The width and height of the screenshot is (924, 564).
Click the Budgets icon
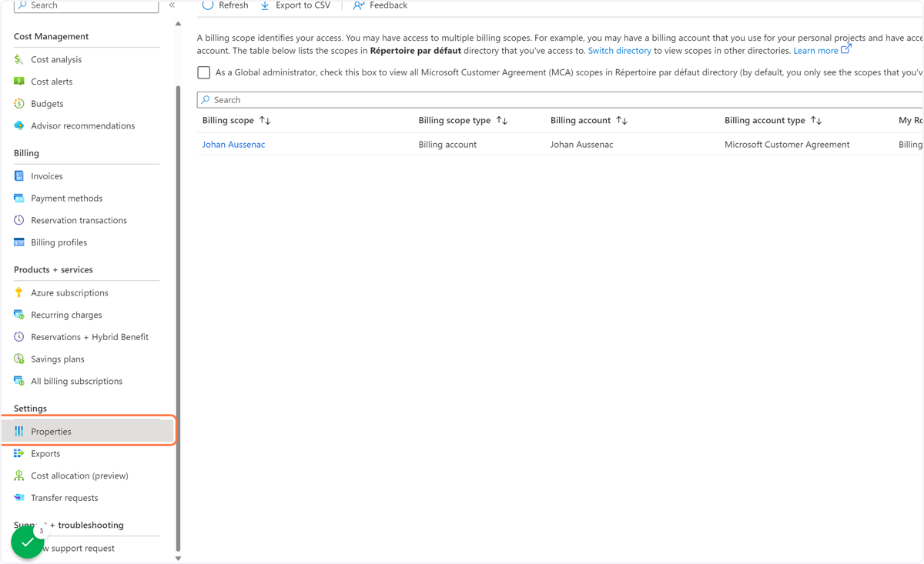coord(19,103)
